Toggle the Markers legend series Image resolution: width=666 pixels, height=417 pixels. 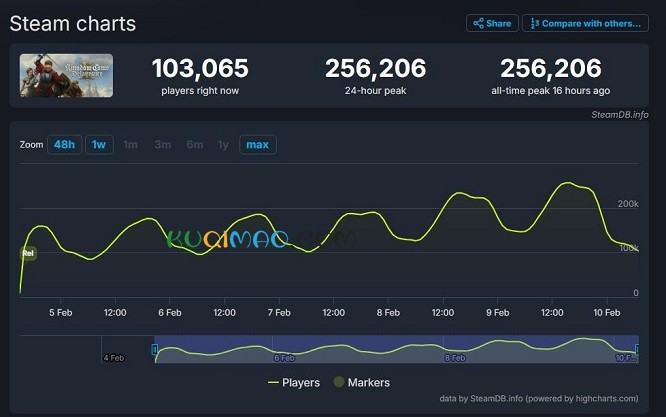point(362,383)
